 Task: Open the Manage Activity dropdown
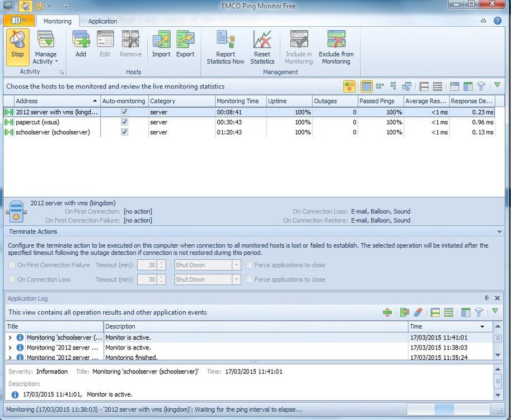click(x=45, y=47)
